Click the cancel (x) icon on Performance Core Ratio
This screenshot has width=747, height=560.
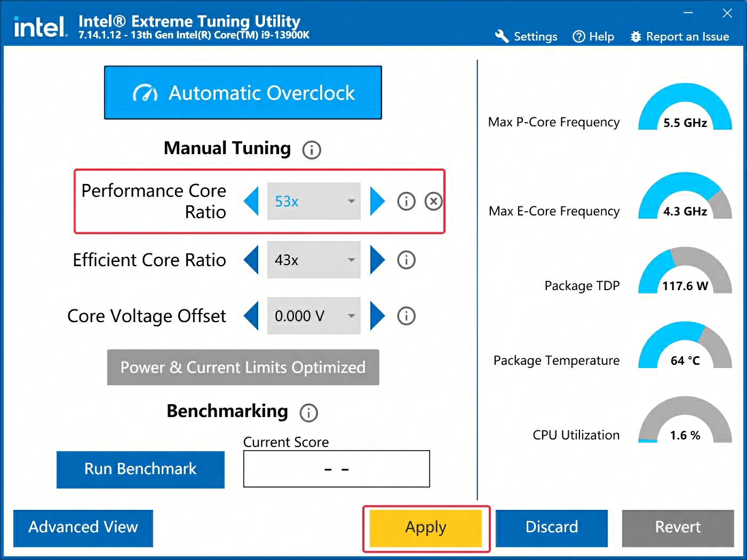(433, 201)
